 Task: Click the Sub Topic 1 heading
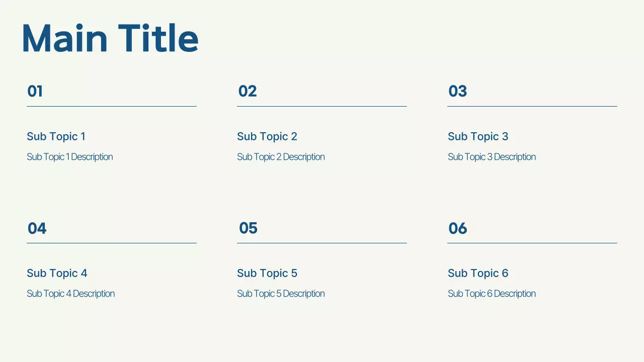(x=56, y=136)
